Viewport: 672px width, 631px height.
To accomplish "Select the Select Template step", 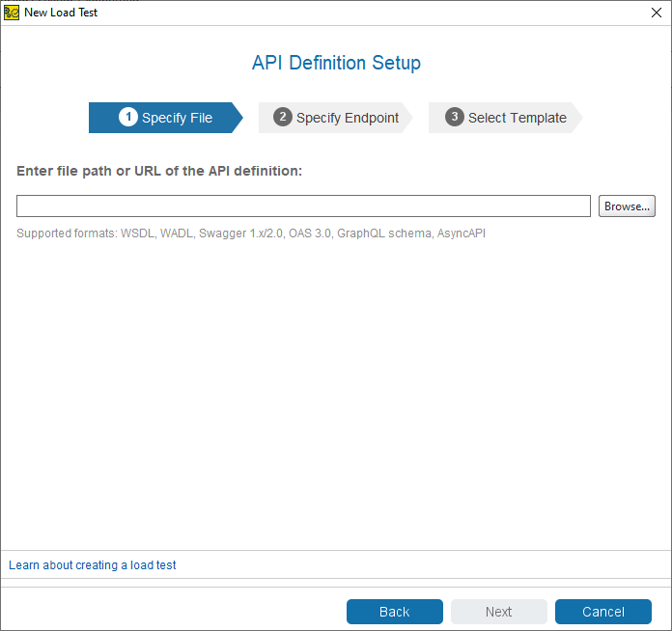I will click(x=506, y=118).
